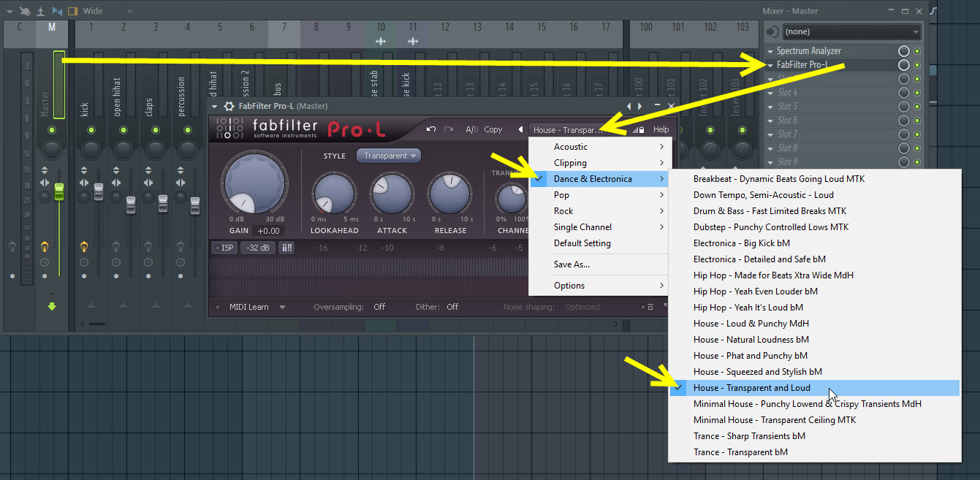Go to previous preset with left arrow
The image size is (980, 480).
[520, 129]
